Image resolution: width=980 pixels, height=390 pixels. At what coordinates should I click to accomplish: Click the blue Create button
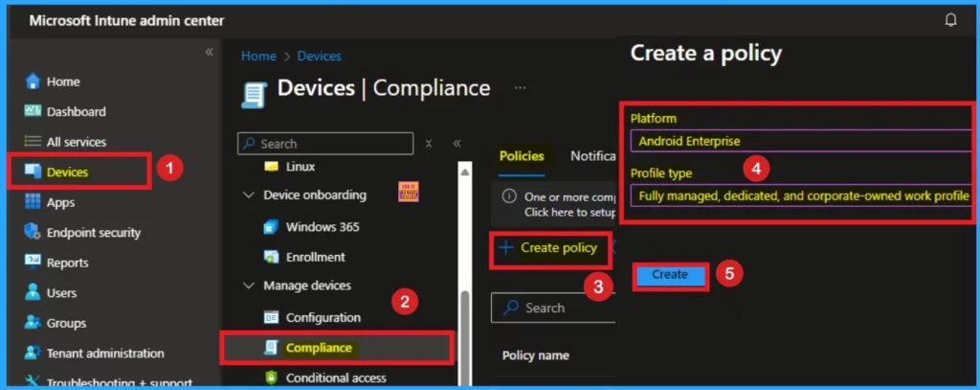coord(670,274)
